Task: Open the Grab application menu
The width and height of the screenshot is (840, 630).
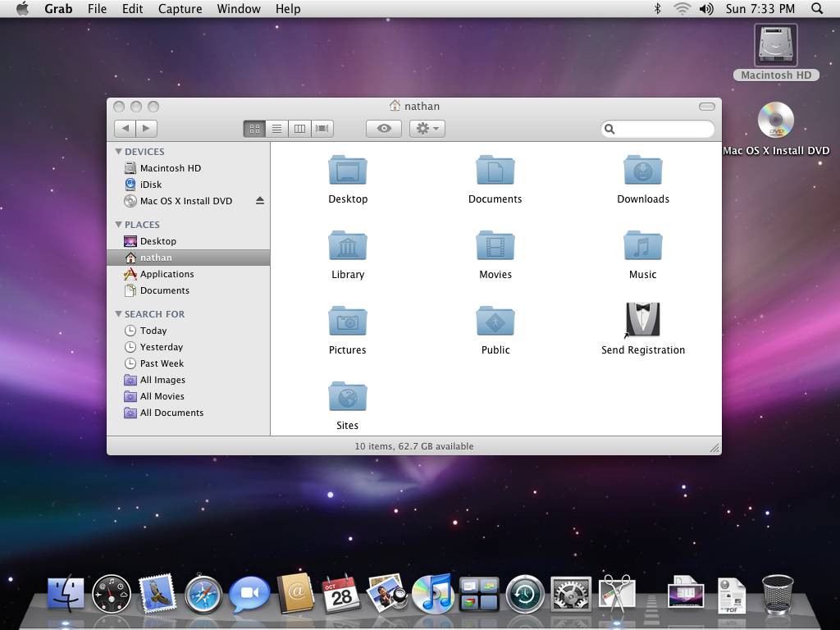Action: tap(58, 9)
